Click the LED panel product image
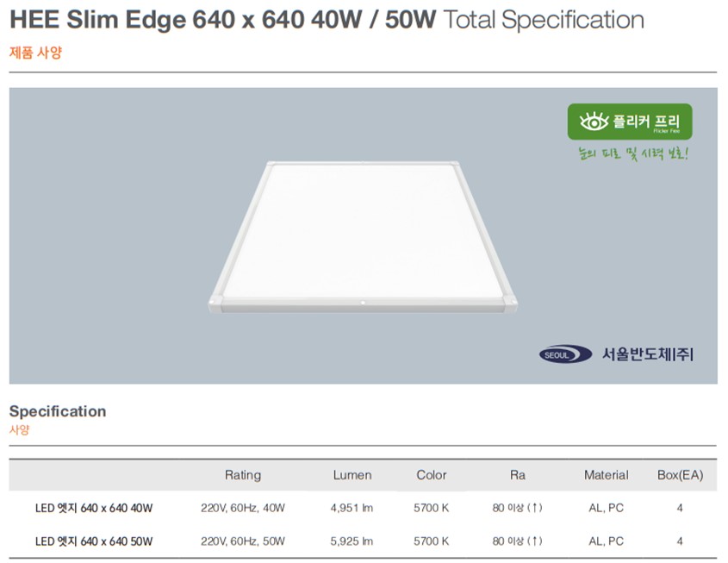The height and width of the screenshot is (563, 728). point(363,237)
